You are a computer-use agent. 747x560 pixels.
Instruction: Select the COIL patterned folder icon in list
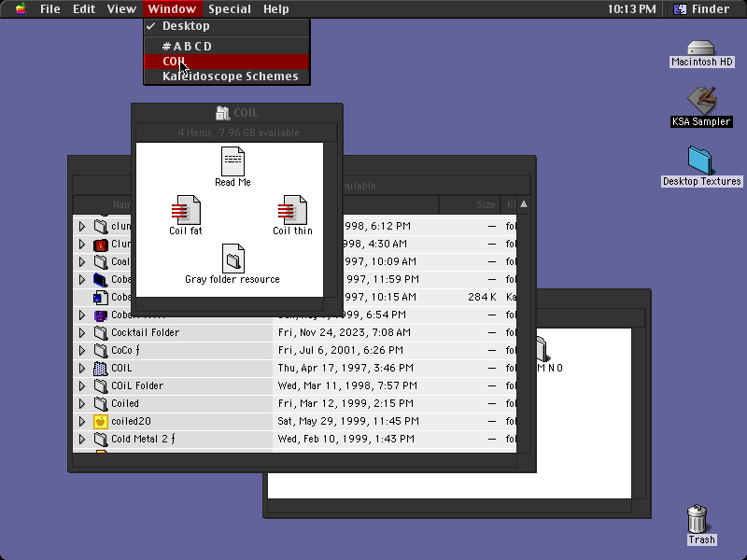click(101, 368)
